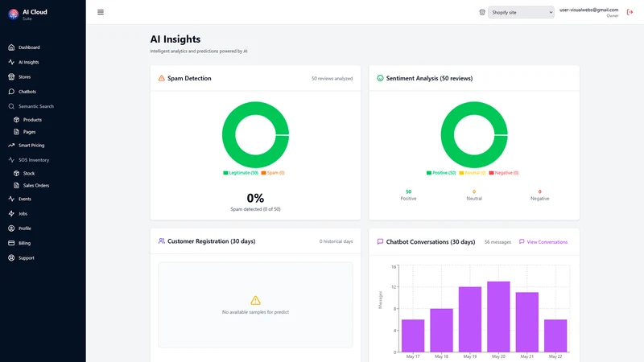Click the May 20 bar in chatbot chart
The width and height of the screenshot is (644, 362).
pos(498,316)
